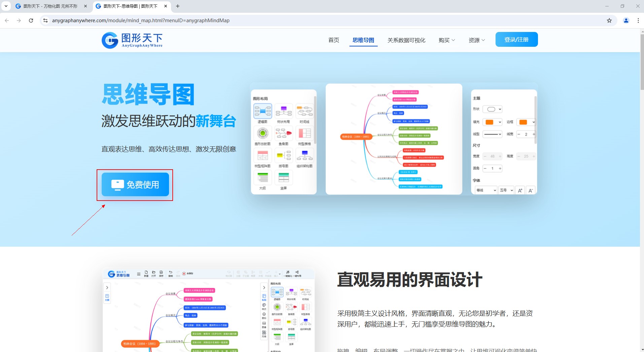Expand the 购买 dropdown menu
Screen dimensions: 644x352
pos(446,40)
